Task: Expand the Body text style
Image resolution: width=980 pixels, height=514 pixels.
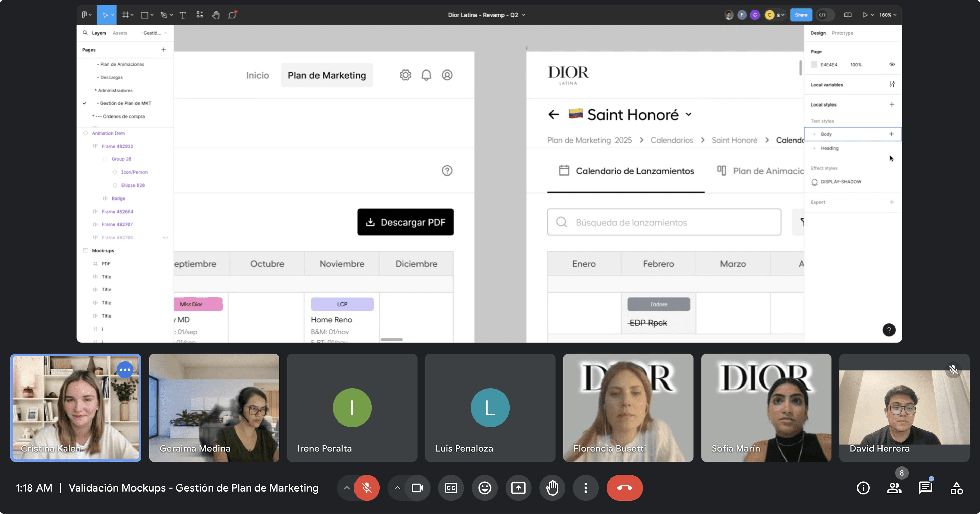Action: click(x=814, y=134)
